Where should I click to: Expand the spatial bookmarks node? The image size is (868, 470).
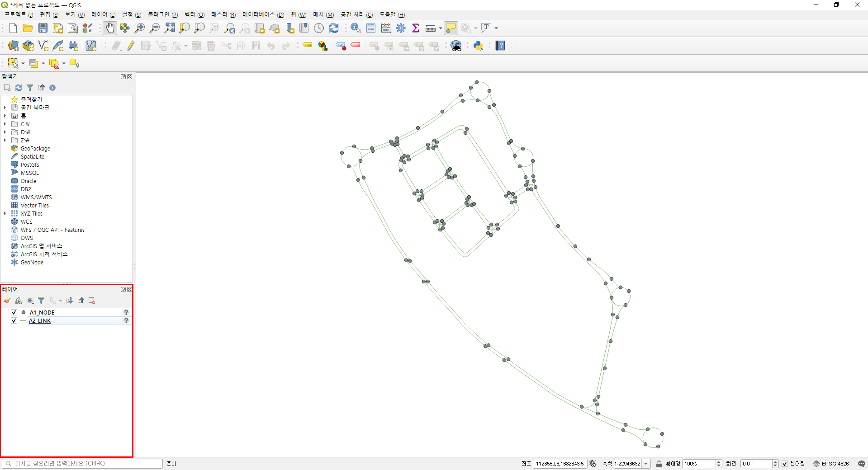pos(5,108)
